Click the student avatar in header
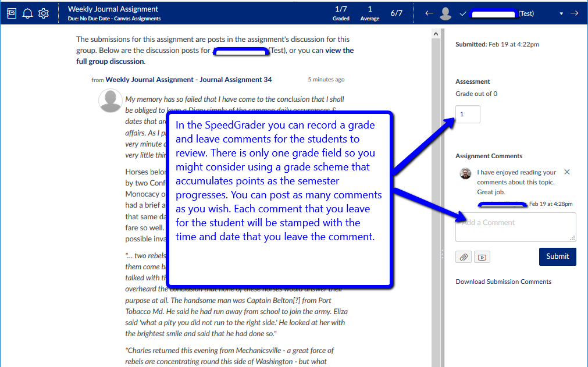The width and height of the screenshot is (588, 367). tap(446, 13)
